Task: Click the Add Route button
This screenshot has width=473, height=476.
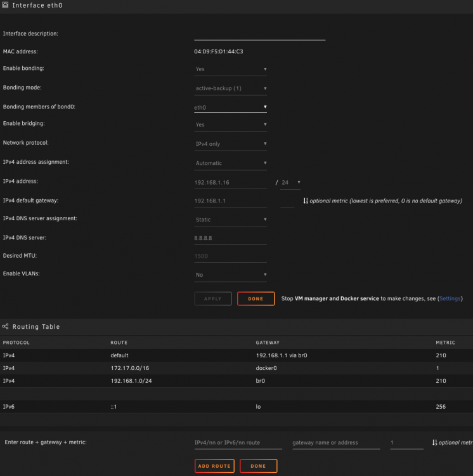Action: click(214, 466)
